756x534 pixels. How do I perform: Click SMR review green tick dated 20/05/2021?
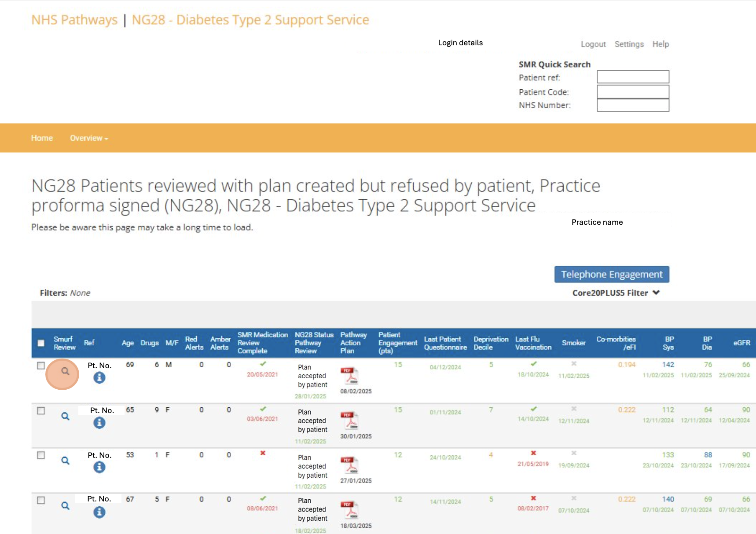click(x=263, y=364)
